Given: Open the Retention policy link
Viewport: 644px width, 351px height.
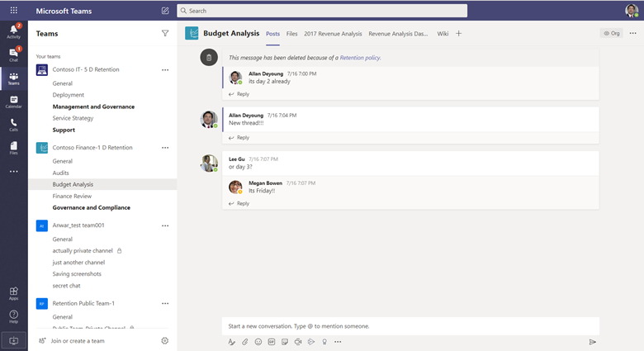Looking at the screenshot, I should click(360, 58).
